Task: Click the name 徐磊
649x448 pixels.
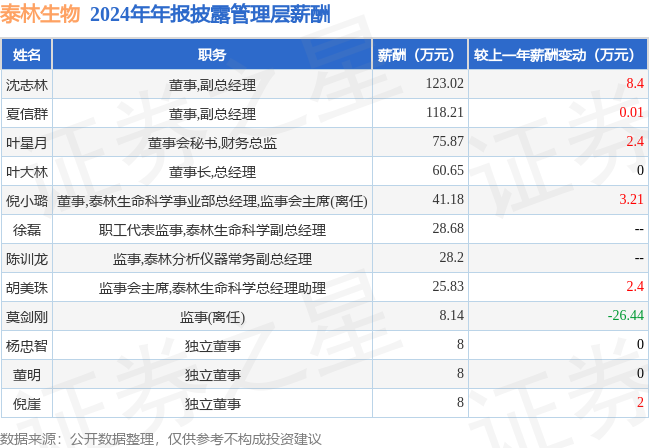Action: (x=27, y=230)
